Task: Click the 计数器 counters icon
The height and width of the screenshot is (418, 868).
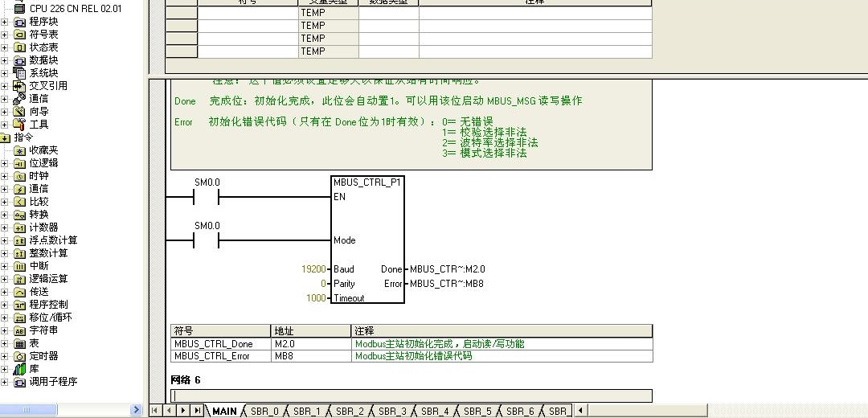Action: coord(19,227)
